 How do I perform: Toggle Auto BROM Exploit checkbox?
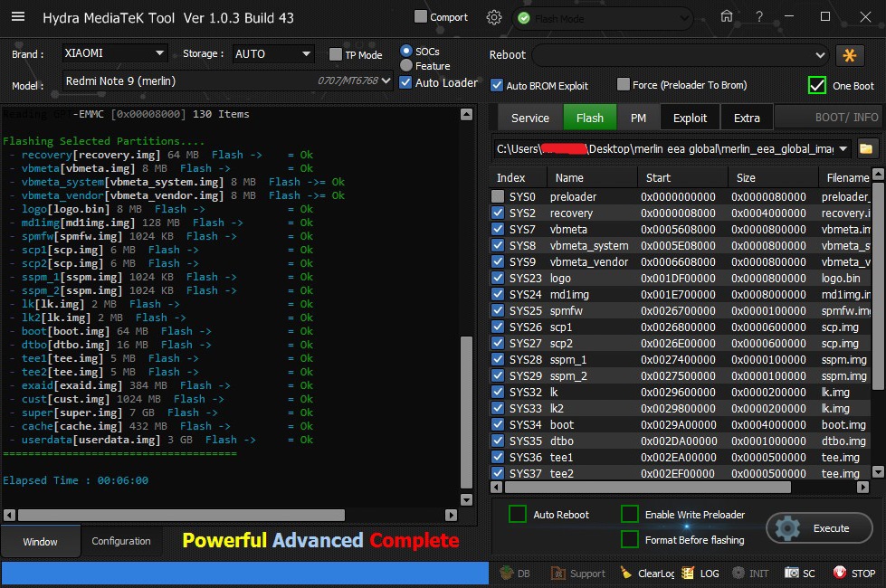pyautogui.click(x=497, y=85)
